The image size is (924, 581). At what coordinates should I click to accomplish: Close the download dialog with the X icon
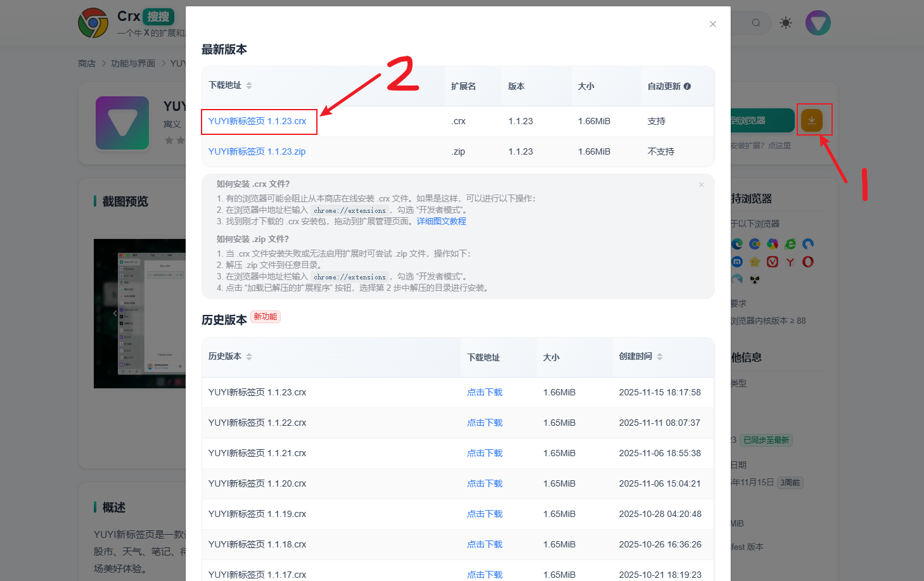(x=713, y=24)
